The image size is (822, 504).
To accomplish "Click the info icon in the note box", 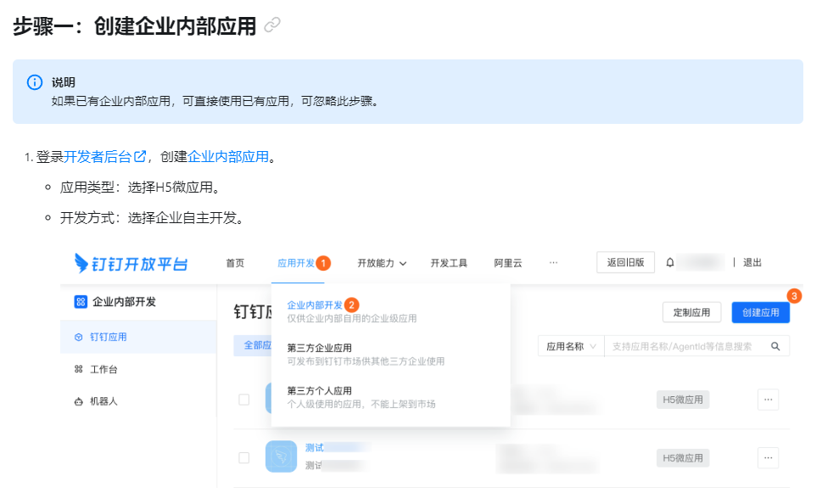I will click(35, 82).
